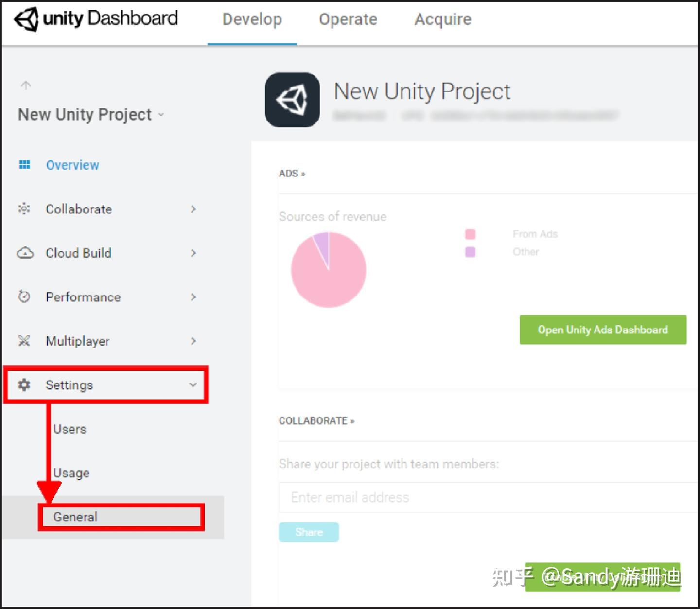Open the New Unity Project dropdown
This screenshot has height=609, width=700.
tap(160, 115)
